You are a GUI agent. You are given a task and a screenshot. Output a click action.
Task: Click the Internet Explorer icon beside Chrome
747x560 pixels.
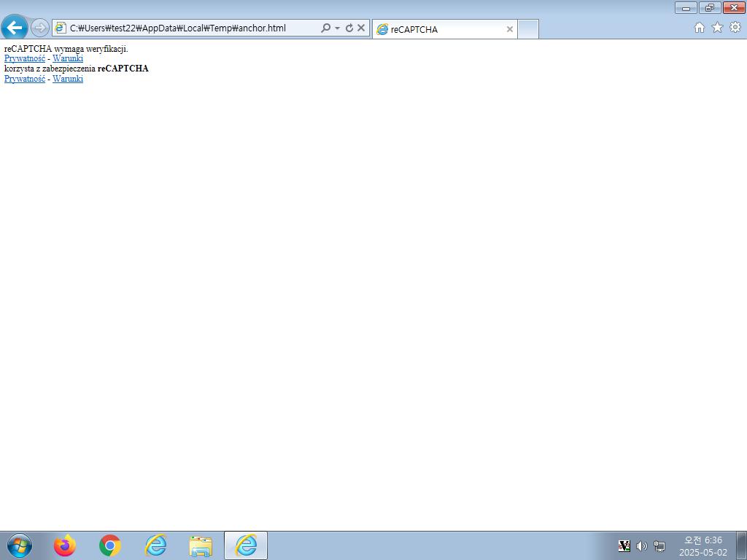click(x=155, y=545)
